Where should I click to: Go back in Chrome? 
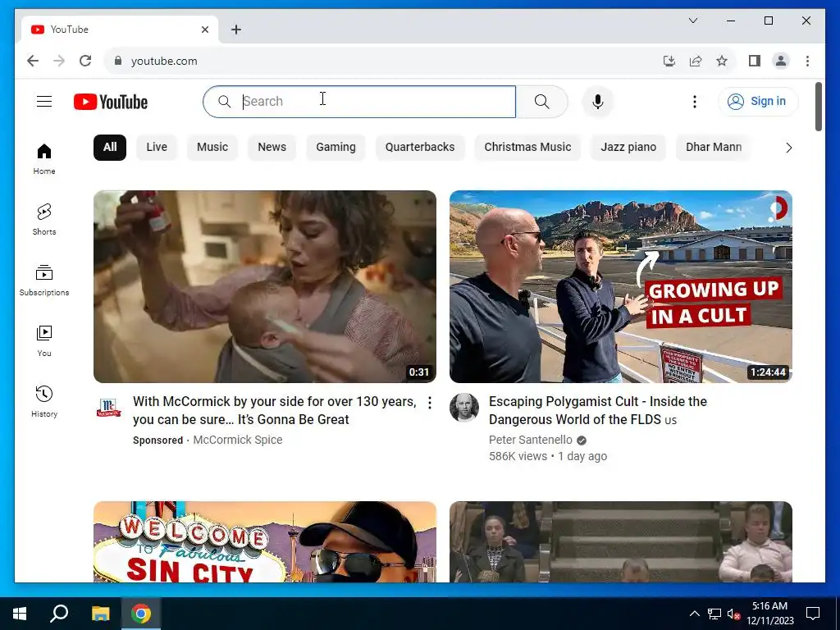33,61
